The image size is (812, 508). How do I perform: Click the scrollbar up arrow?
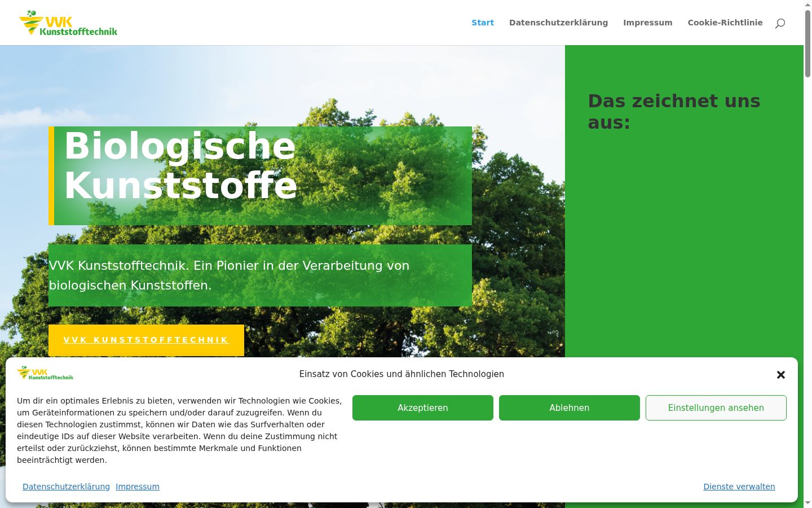coord(807,5)
